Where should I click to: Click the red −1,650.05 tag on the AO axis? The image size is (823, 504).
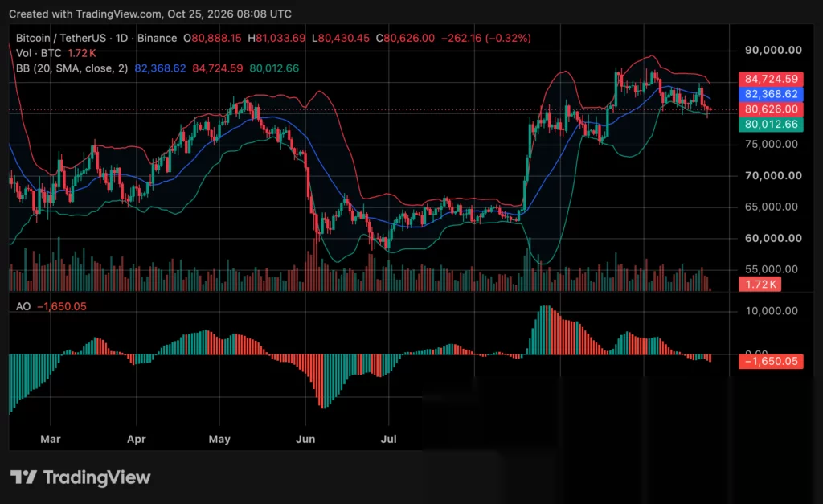(771, 362)
